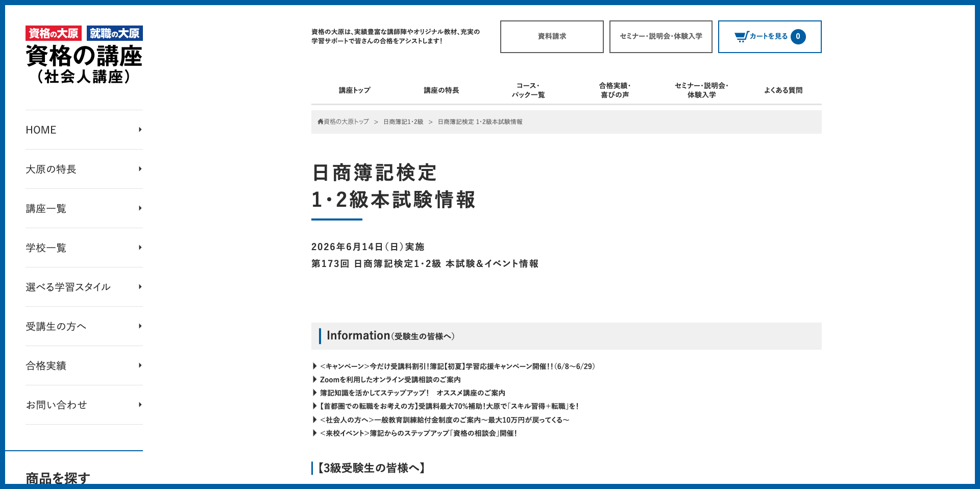Expand the 大原の特長 sidebar arrow
Screen dimensions: 980x489
tap(140, 169)
